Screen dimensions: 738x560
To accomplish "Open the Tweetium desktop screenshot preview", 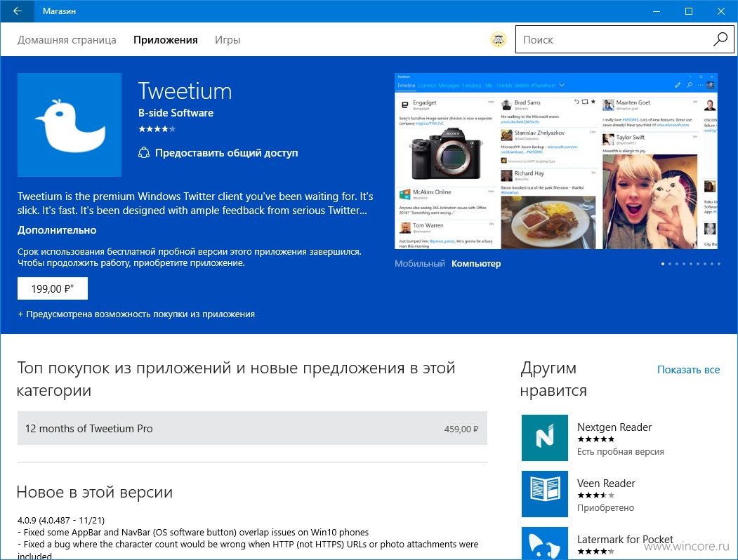I will coord(556,161).
